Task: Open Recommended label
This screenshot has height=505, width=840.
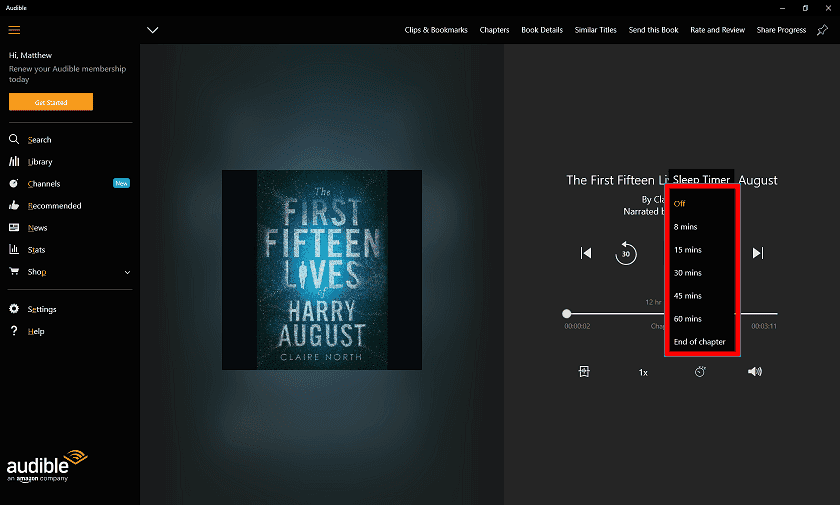Action: (x=55, y=206)
